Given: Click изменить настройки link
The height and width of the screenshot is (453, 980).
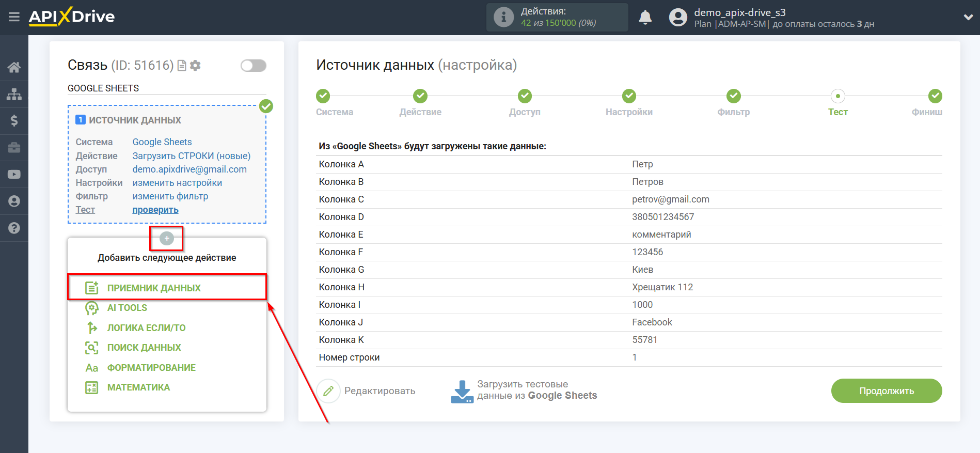Looking at the screenshot, I should 177,183.
